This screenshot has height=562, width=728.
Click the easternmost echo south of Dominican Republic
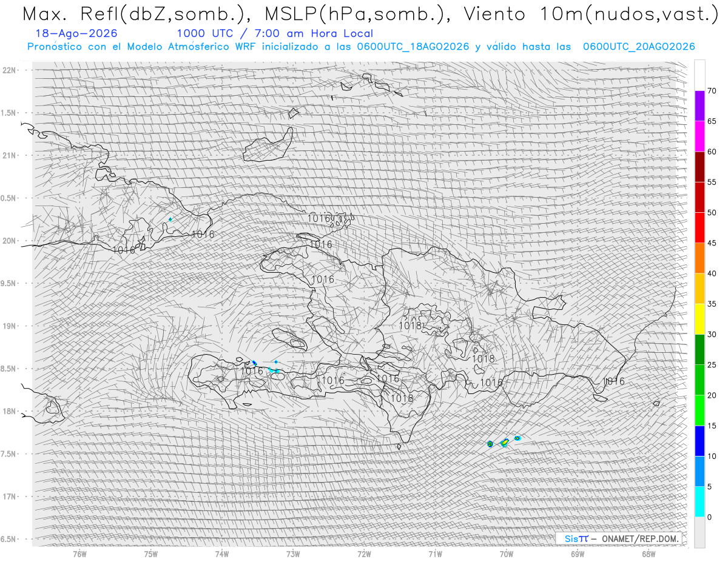coord(517,438)
